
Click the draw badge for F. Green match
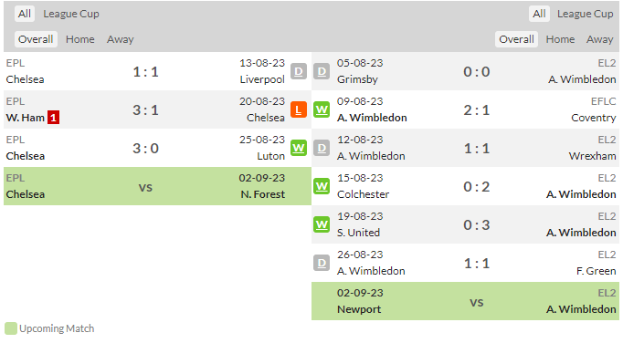click(x=322, y=263)
